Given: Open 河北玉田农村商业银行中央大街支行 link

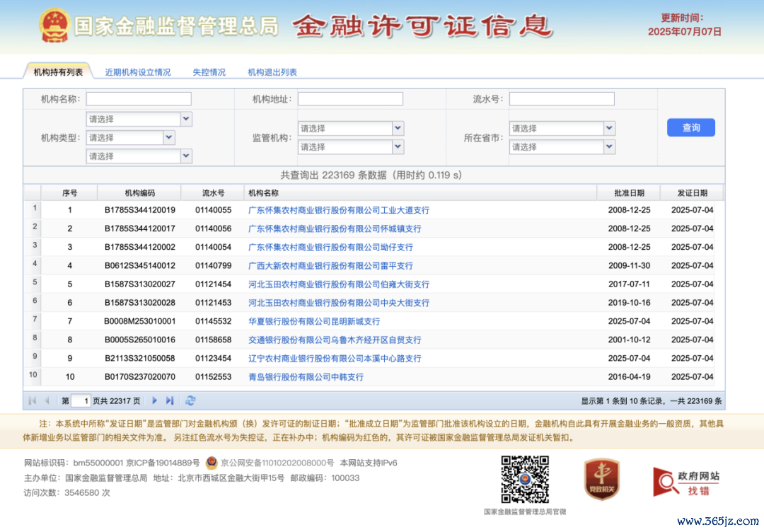Looking at the screenshot, I should click(339, 303).
